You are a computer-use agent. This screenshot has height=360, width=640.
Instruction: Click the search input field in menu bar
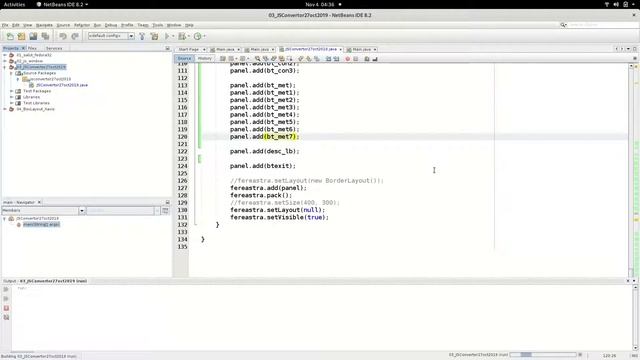(603, 25)
